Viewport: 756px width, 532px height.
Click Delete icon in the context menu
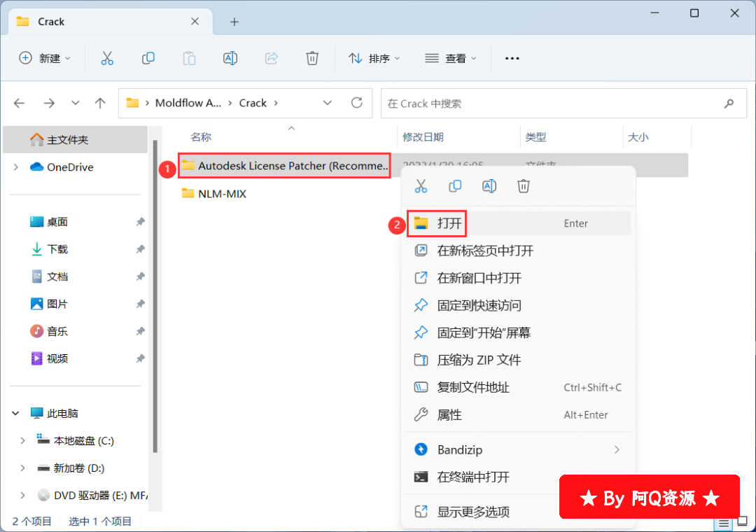pyautogui.click(x=524, y=186)
